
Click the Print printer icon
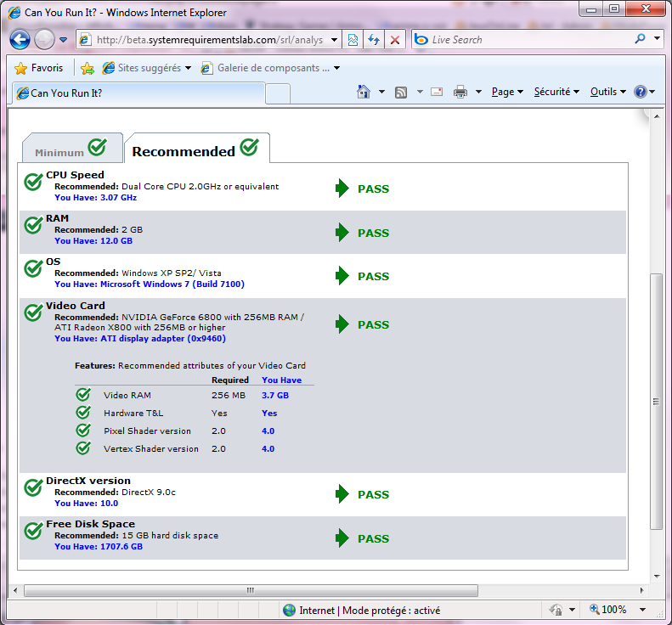pyautogui.click(x=460, y=92)
